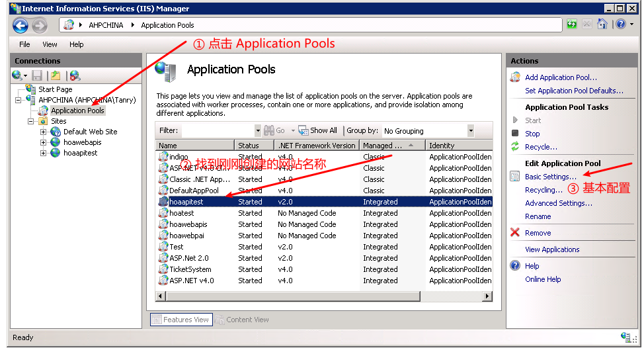Click the Refresh page icon
This screenshot has height=352, width=644.
[571, 24]
